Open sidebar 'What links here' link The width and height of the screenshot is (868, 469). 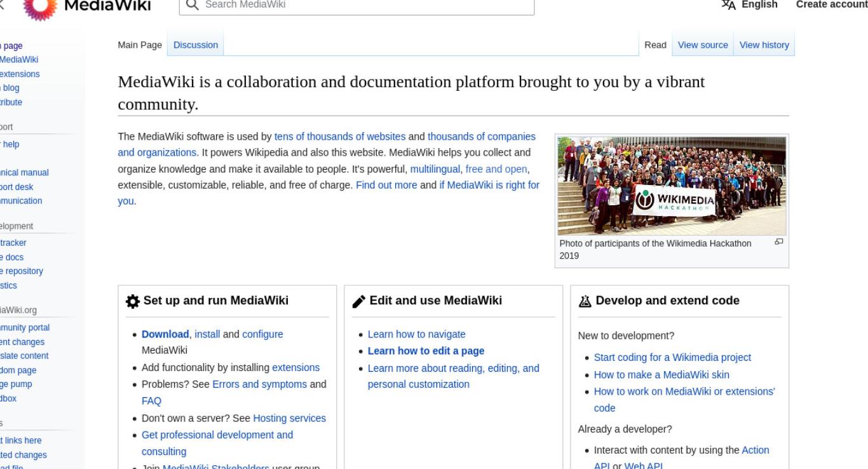(21, 441)
